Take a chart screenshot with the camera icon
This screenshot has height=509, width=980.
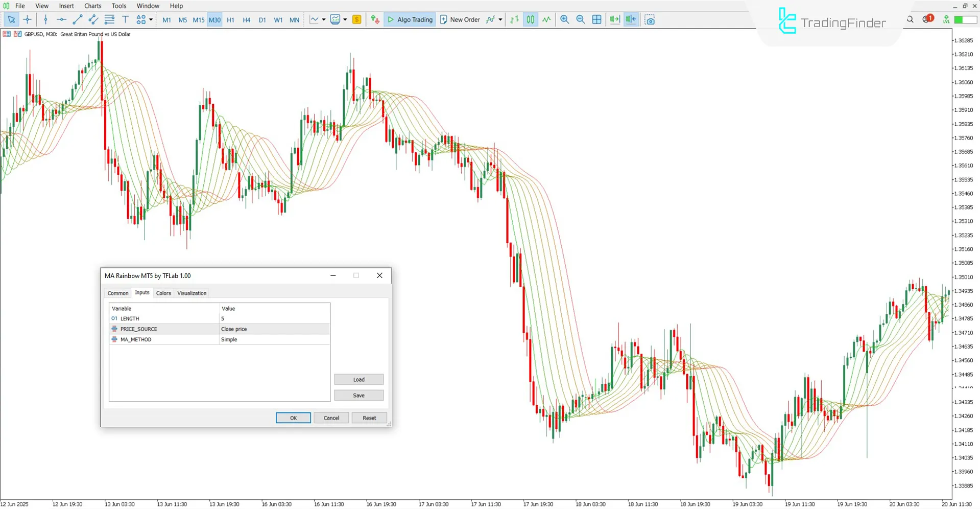coord(650,19)
